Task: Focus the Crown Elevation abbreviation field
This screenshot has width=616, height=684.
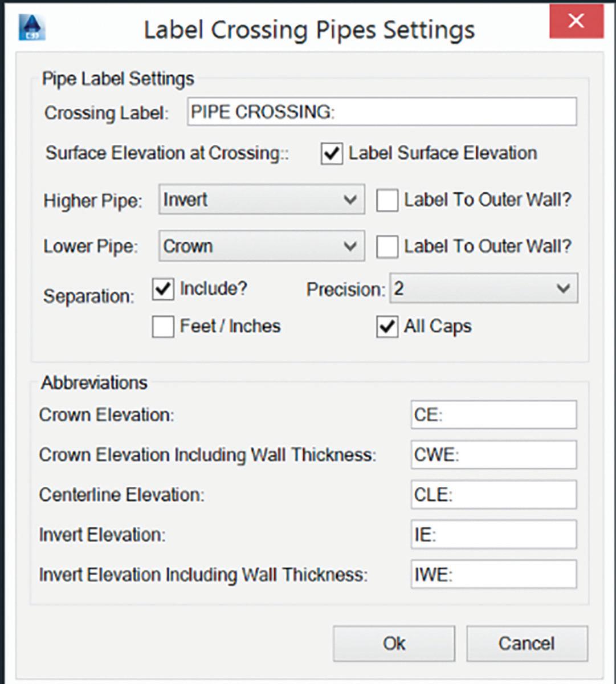Action: point(493,415)
